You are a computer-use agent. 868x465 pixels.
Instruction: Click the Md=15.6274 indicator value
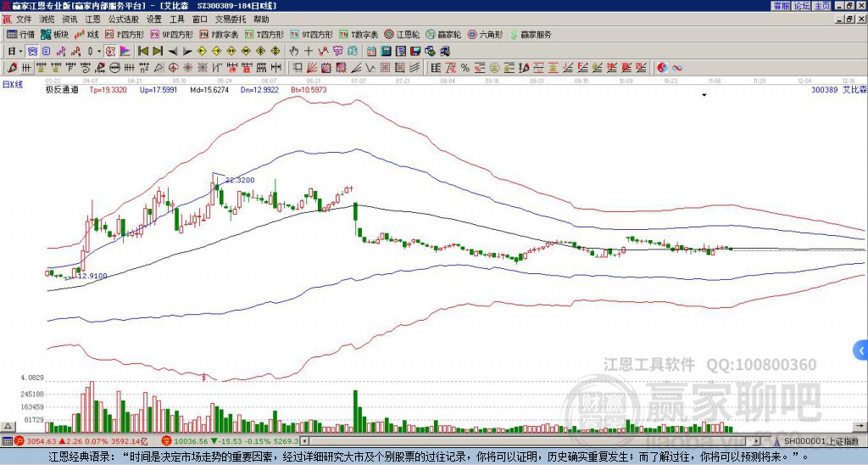[x=209, y=89]
